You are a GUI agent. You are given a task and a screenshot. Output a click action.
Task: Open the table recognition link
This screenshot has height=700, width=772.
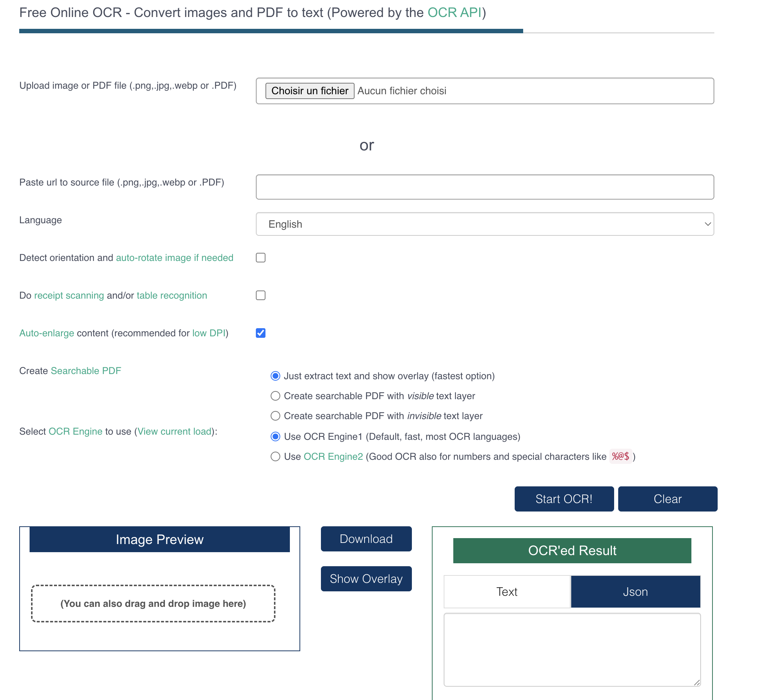172,295
